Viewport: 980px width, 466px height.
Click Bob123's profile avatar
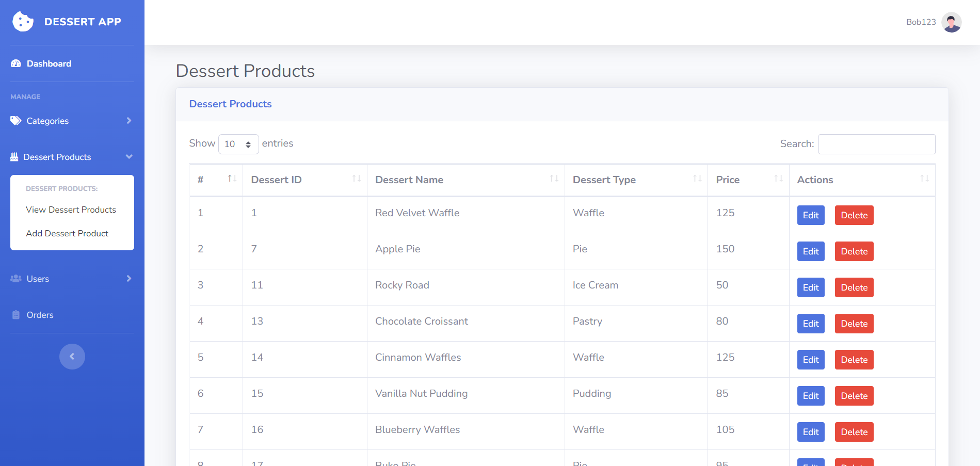click(951, 22)
